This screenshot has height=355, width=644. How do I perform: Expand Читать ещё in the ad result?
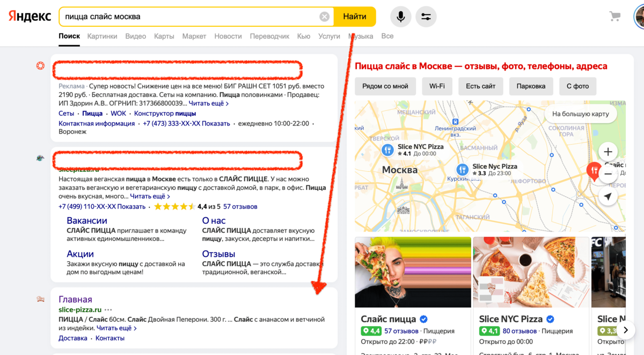click(x=209, y=103)
